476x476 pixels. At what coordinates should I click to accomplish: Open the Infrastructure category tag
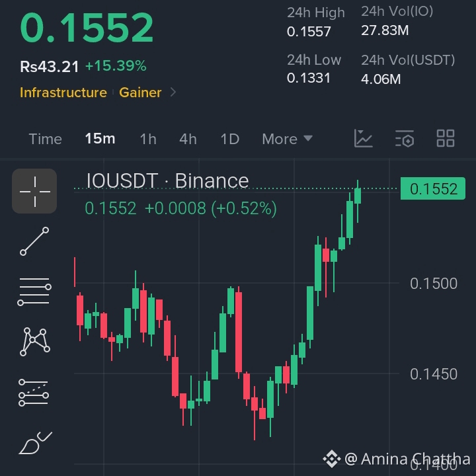[x=63, y=93]
